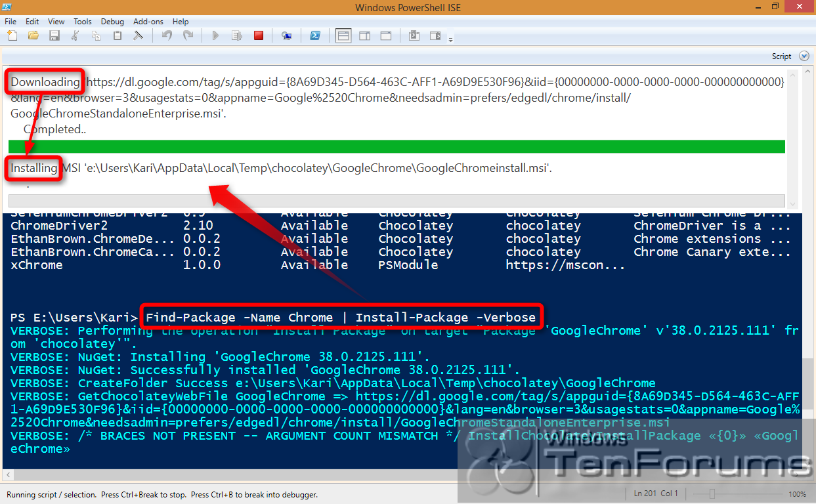Click the grey install progress bar
The width and height of the screenshot is (816, 504).
[x=397, y=201]
